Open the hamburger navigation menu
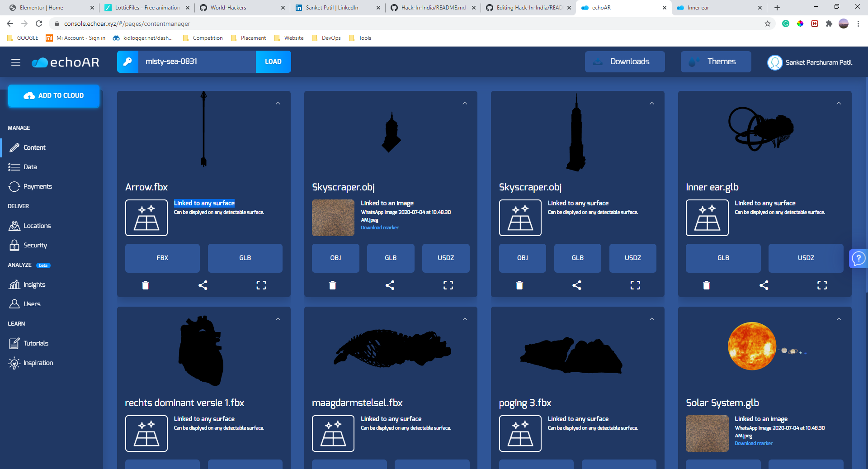 tap(15, 62)
